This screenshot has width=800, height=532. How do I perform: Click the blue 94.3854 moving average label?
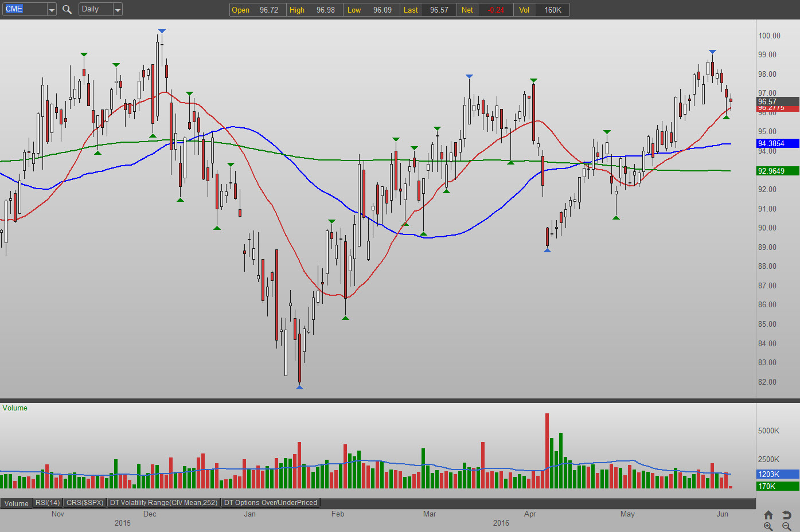(778, 143)
